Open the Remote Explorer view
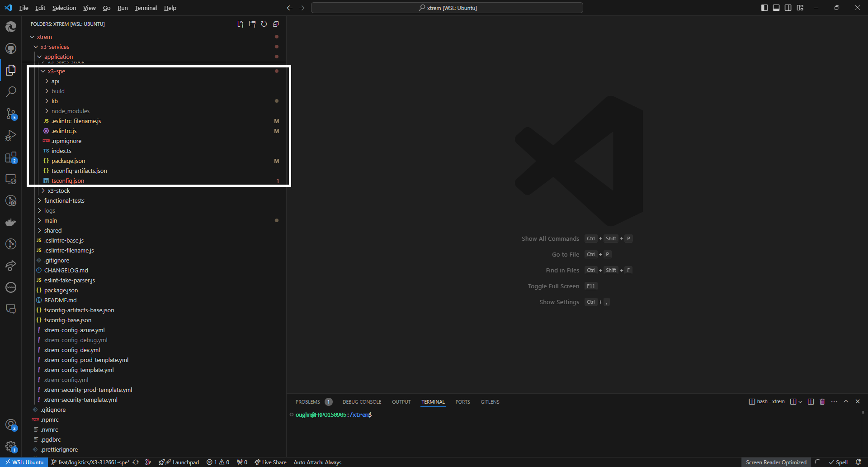Screen dimensions: 868x467 point(11,179)
